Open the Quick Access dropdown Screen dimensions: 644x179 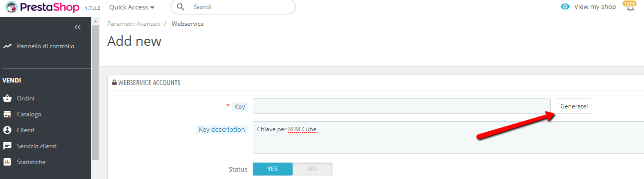(x=132, y=7)
